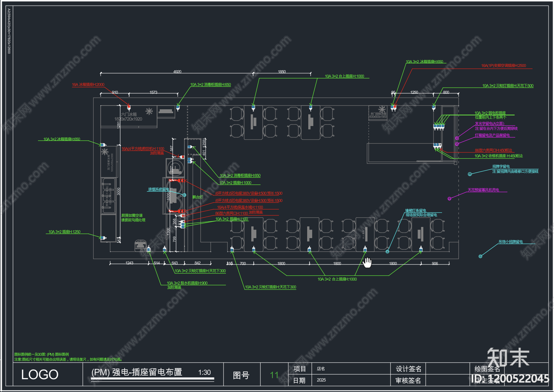Image resolution: width=554 pixels, height=392 pixels.
Task: Select the green drawing number "11"
Action: coord(274,375)
